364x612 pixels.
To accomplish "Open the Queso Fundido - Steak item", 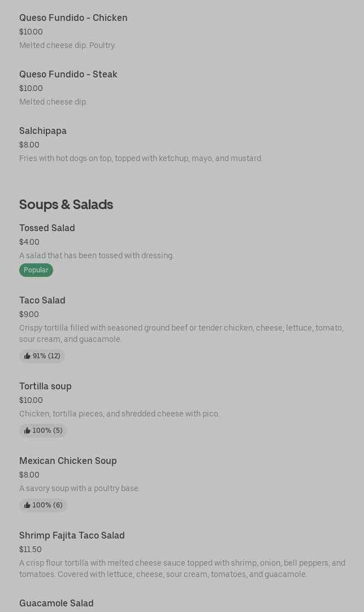I will click(68, 75).
